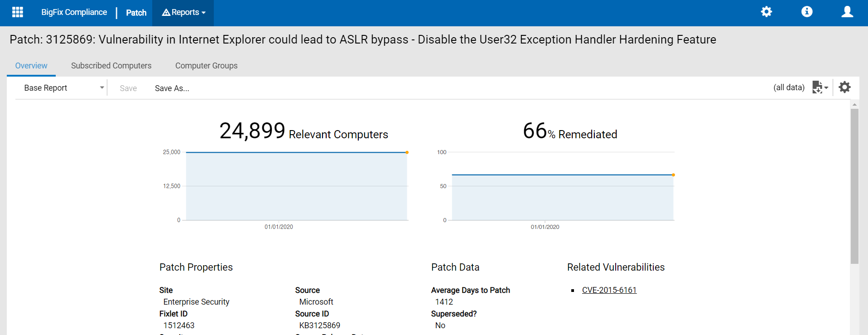Click the Save As... button
868x335 pixels.
tap(172, 88)
